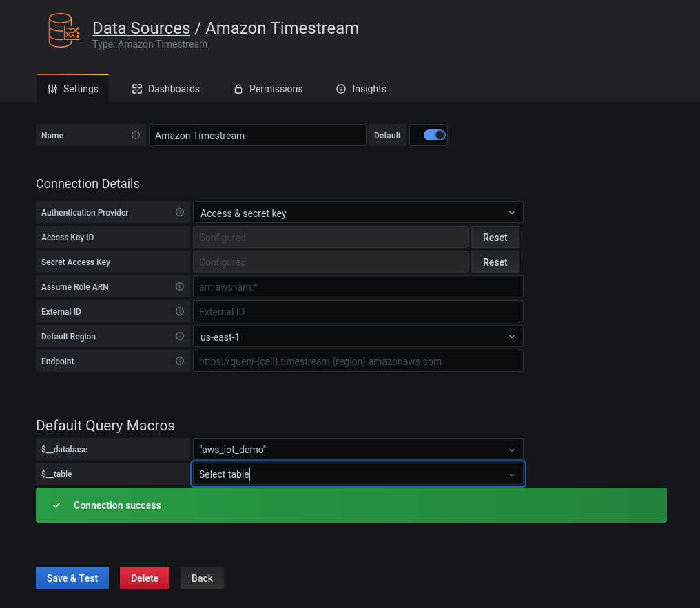Screen dimensions: 700x608
Task: Reset the Access Key ID value
Action: pyautogui.click(x=495, y=237)
